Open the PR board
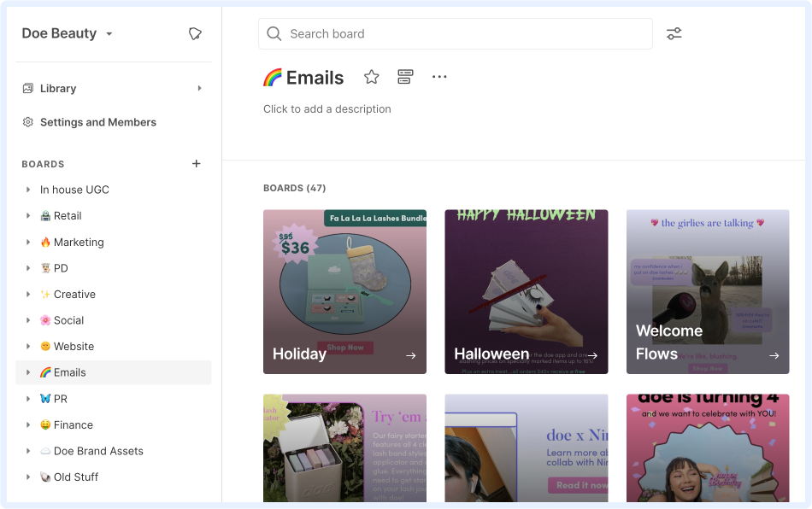This screenshot has width=812, height=509. (54, 399)
